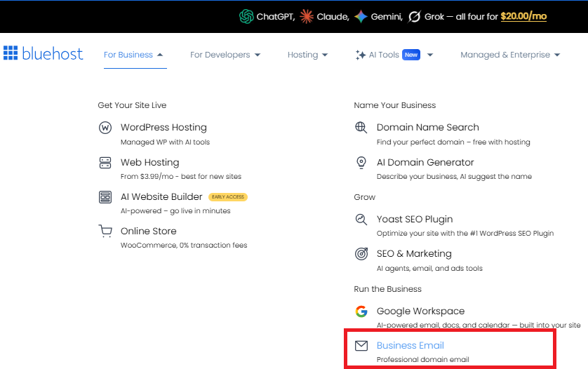Open the AI Domain Generator link
Screen dimensions: 588x369
pos(425,162)
